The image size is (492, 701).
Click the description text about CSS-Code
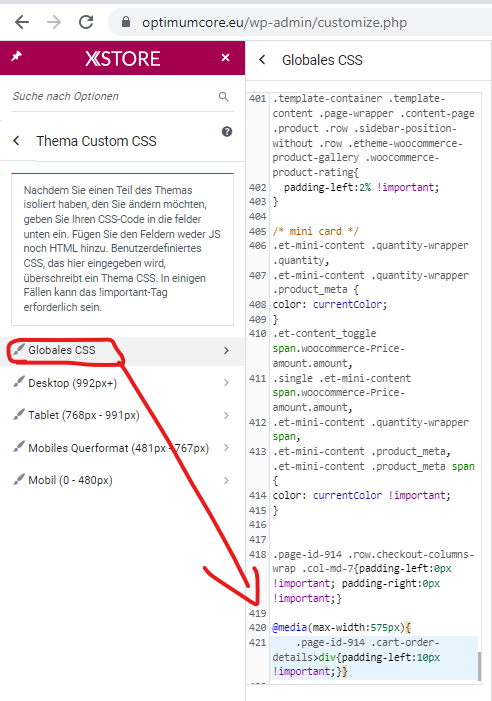click(x=122, y=249)
